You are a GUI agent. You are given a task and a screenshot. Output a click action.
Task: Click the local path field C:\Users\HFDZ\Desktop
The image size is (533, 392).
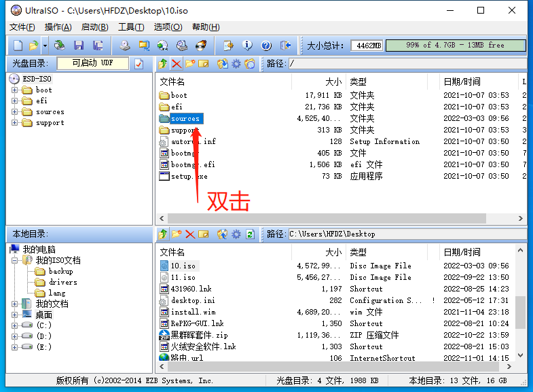click(407, 234)
